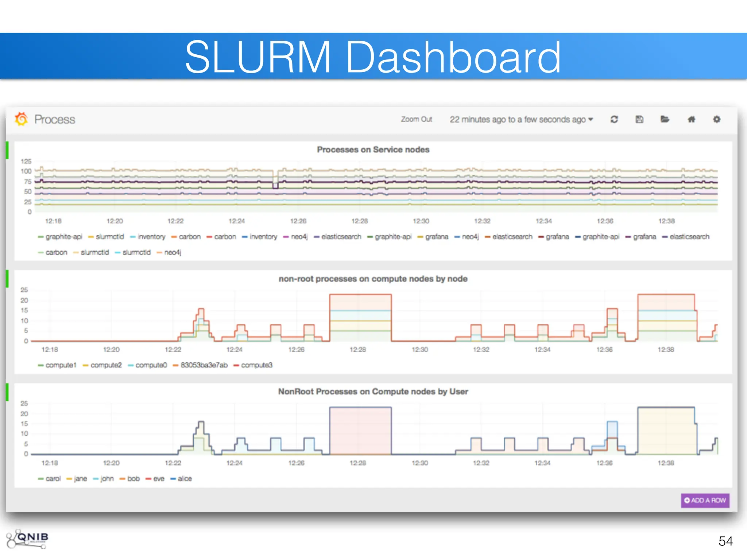Toggle compute1 series in legend

tap(61, 365)
